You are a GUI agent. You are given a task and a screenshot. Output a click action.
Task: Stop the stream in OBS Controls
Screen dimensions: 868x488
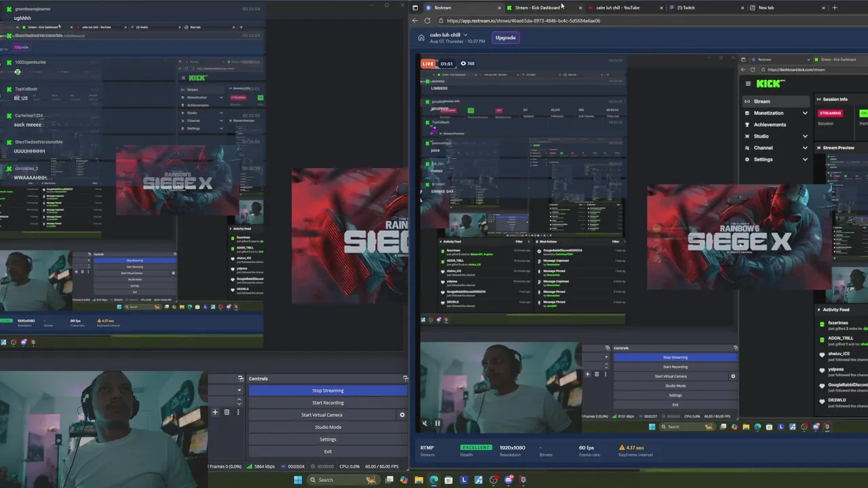point(328,390)
